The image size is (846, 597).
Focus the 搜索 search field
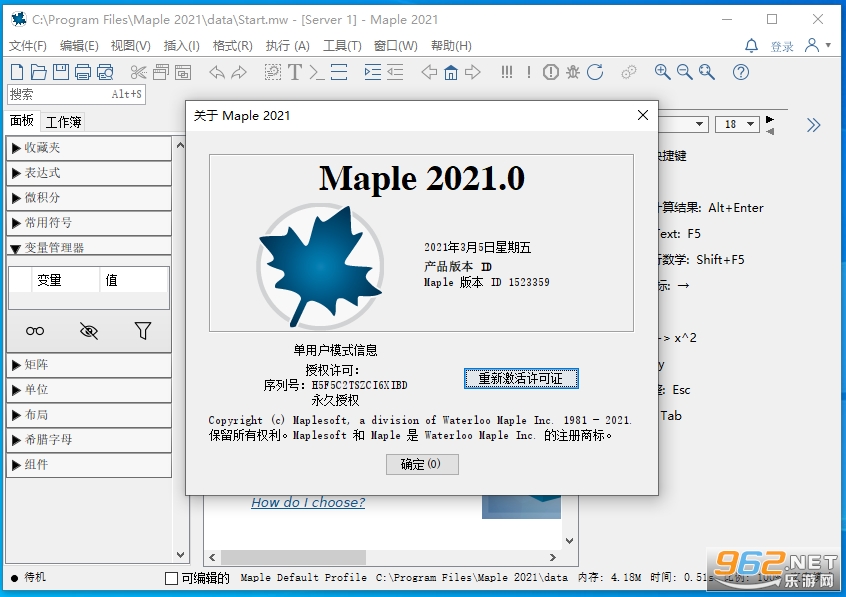point(76,94)
